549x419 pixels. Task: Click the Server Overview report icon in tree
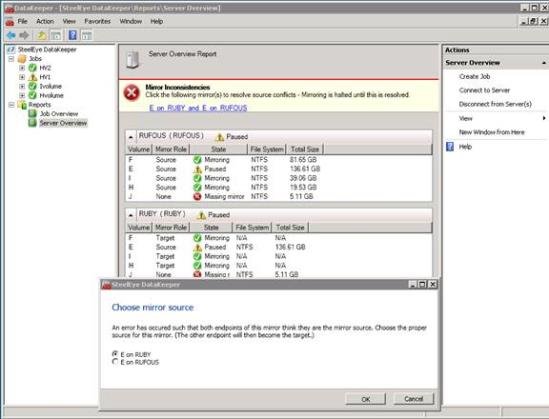click(33, 123)
